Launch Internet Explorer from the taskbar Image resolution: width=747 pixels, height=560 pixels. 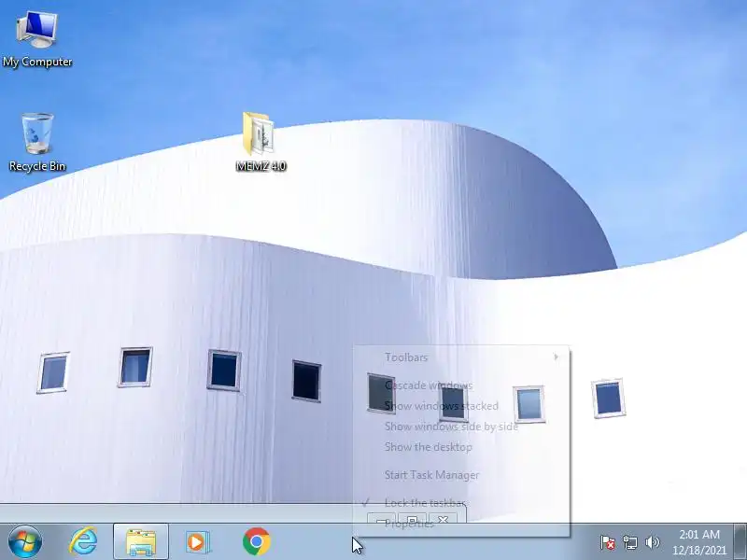(83, 541)
